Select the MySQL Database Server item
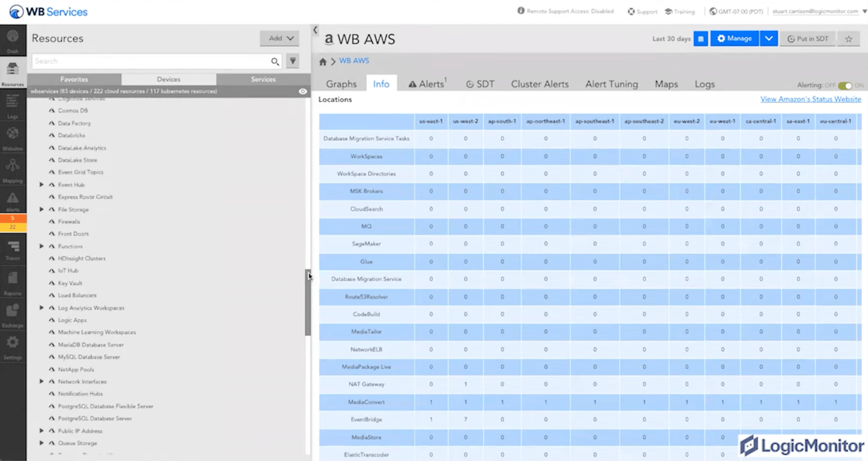868x461 pixels. click(89, 357)
